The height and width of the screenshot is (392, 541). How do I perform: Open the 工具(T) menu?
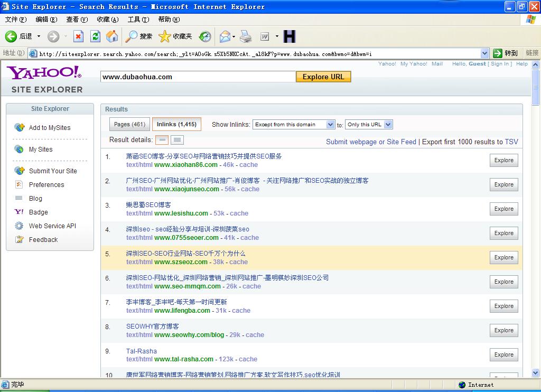point(138,20)
